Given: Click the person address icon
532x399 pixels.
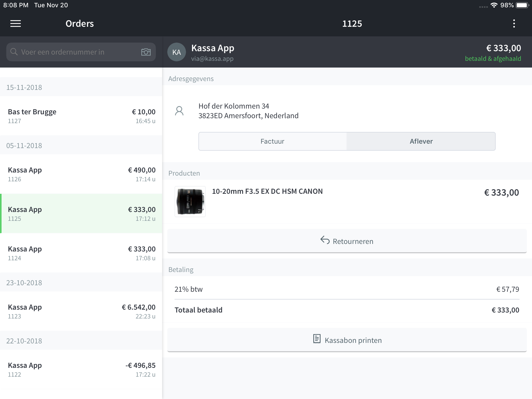Looking at the screenshot, I should (179, 111).
